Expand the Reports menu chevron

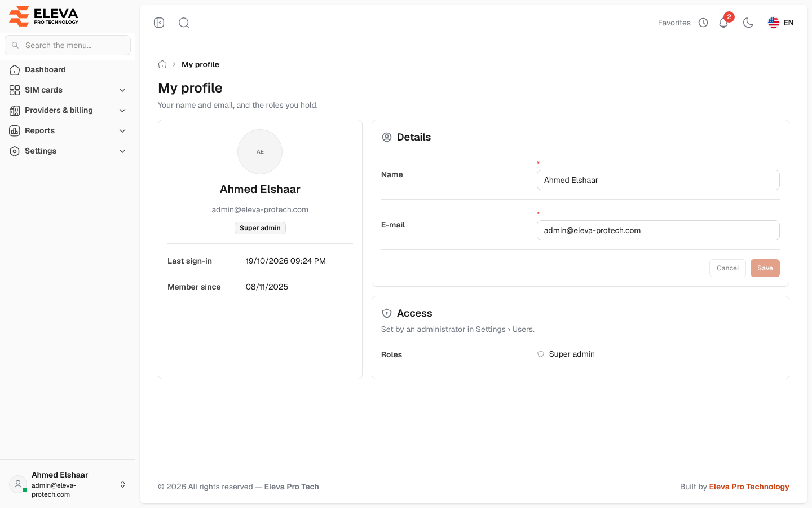[122, 131]
